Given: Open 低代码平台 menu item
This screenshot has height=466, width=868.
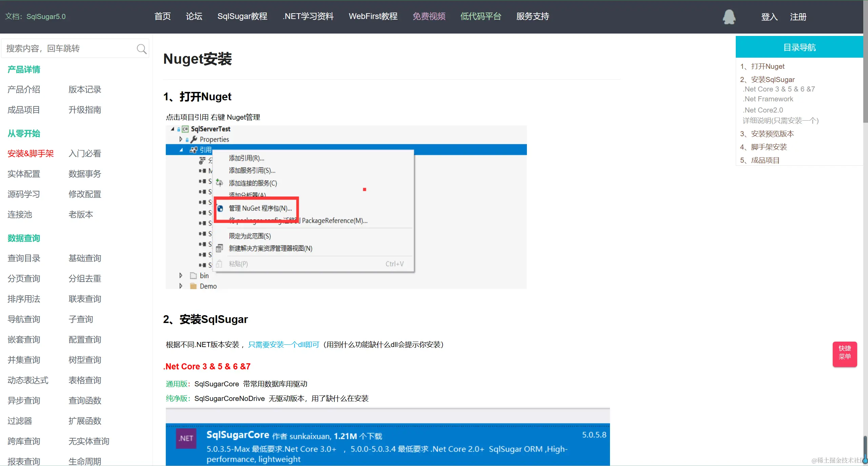Looking at the screenshot, I should click(481, 16).
